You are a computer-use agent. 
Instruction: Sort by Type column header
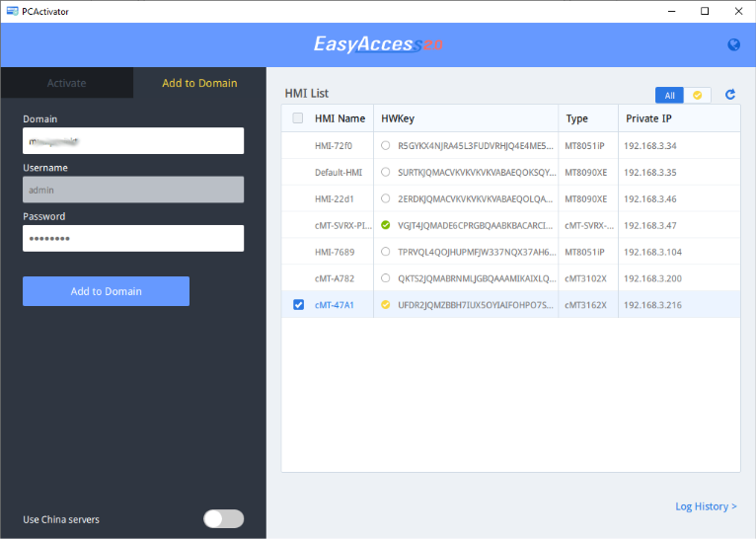click(x=576, y=118)
